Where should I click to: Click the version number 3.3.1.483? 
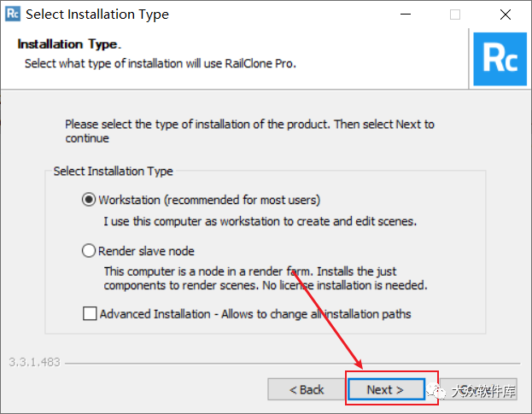pos(34,362)
